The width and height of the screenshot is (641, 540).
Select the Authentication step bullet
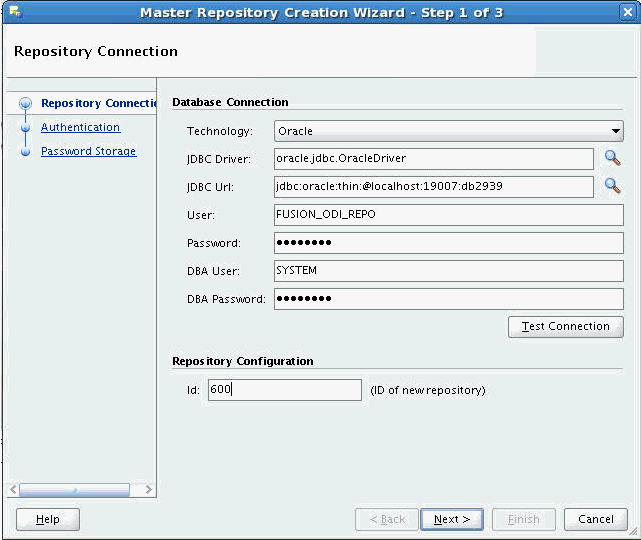click(25, 128)
